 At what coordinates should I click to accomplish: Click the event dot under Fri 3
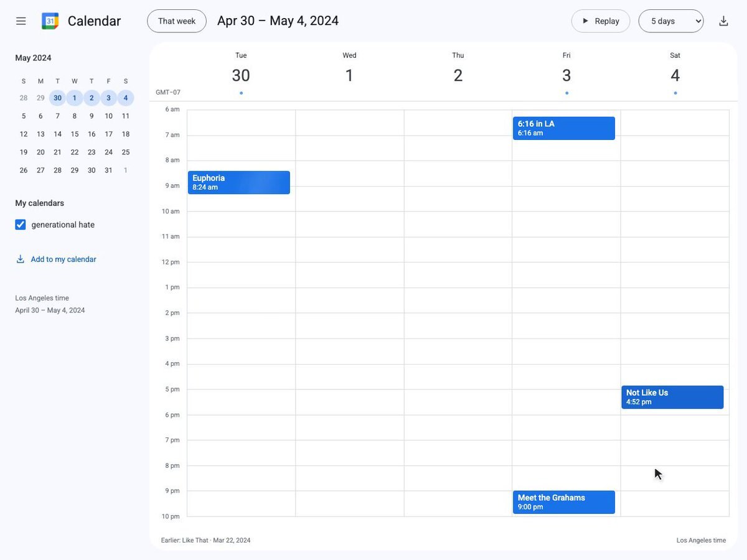tap(566, 93)
